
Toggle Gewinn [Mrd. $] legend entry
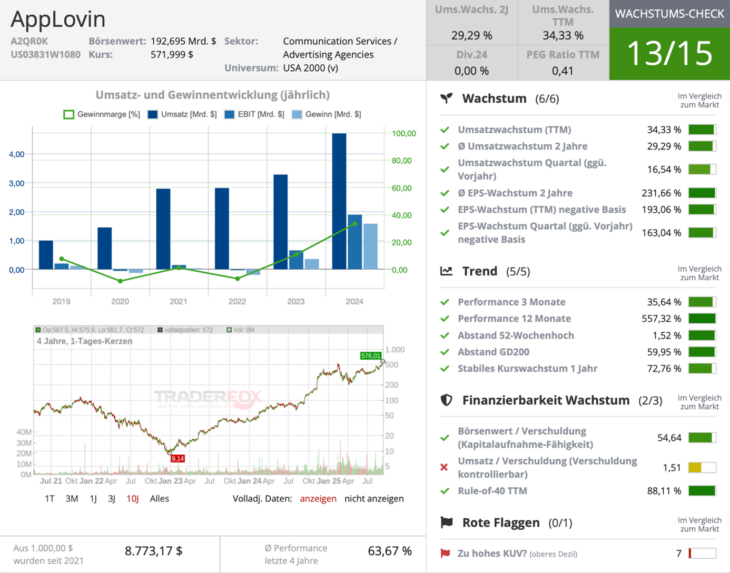click(x=326, y=114)
